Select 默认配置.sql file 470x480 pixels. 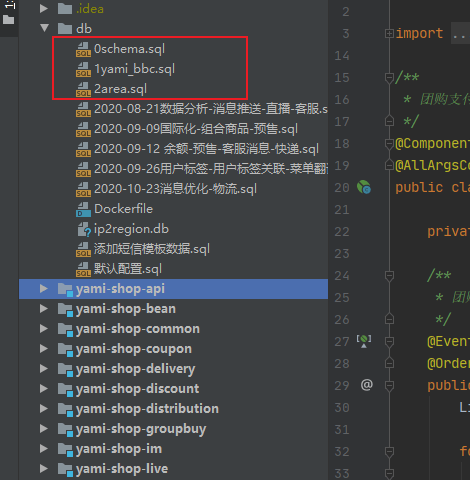[128, 269]
